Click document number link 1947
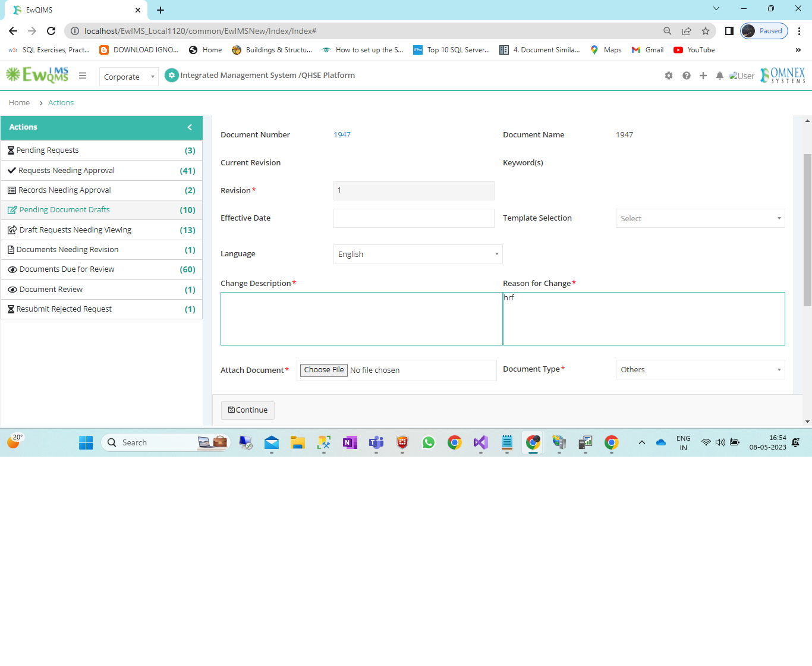 [x=342, y=135]
